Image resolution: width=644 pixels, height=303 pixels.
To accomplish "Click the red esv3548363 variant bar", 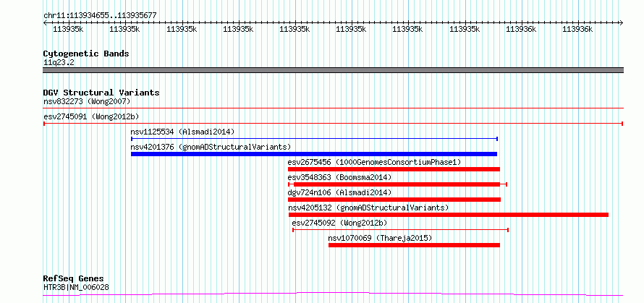I will tap(397, 184).
